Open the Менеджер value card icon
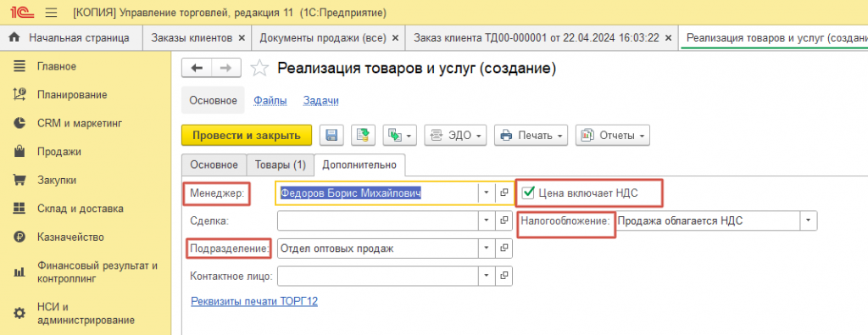This screenshot has height=335, width=868. 504,193
